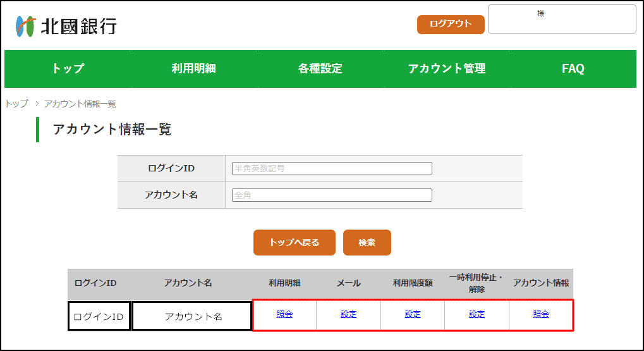Open the トップ menu item

click(x=68, y=69)
